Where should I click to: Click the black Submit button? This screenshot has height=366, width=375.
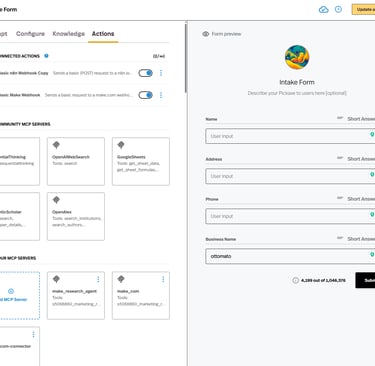(x=365, y=280)
